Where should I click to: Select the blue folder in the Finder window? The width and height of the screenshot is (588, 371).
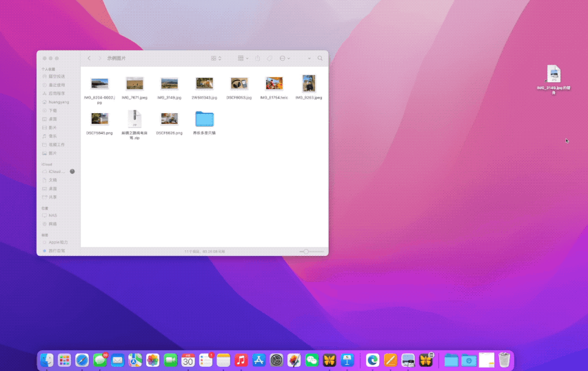204,119
